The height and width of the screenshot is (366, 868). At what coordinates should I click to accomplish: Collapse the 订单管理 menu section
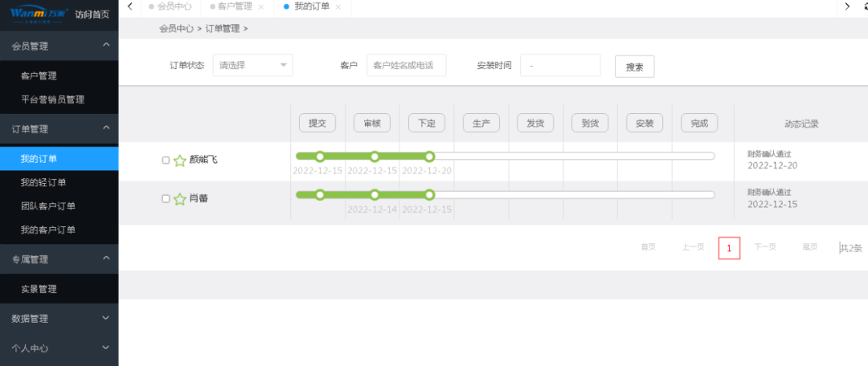coord(106,128)
